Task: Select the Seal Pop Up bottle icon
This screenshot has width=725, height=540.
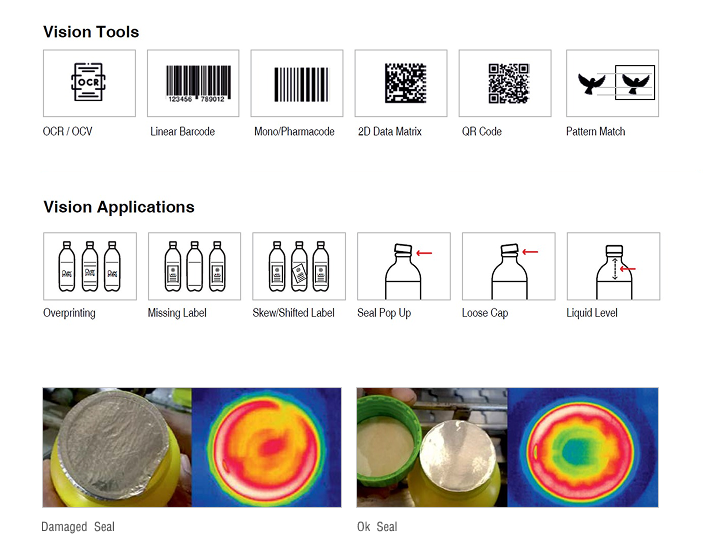Action: point(403,266)
